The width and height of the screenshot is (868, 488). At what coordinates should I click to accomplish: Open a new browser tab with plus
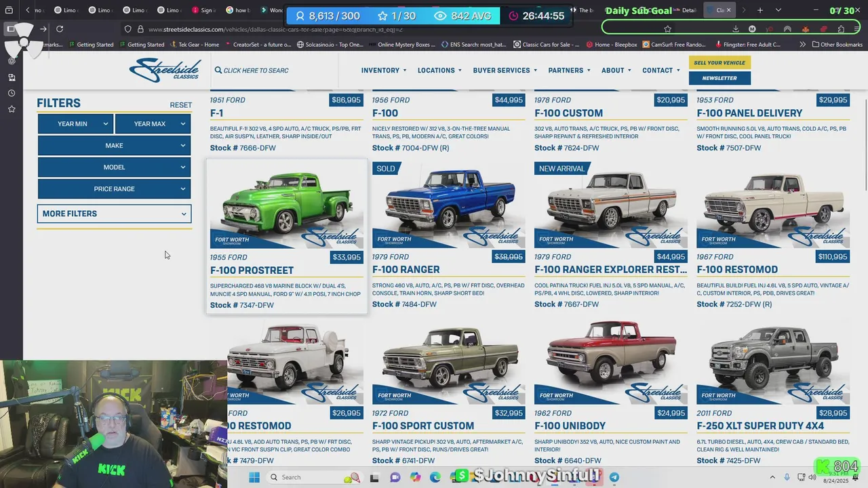pos(760,10)
